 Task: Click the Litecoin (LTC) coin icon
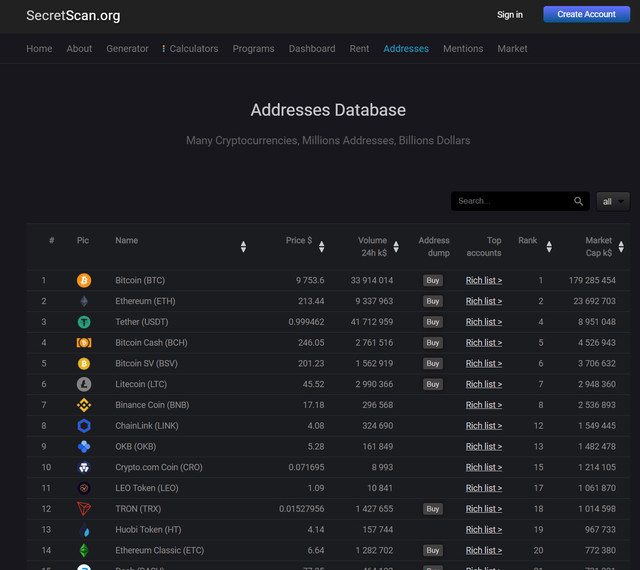pyautogui.click(x=84, y=384)
